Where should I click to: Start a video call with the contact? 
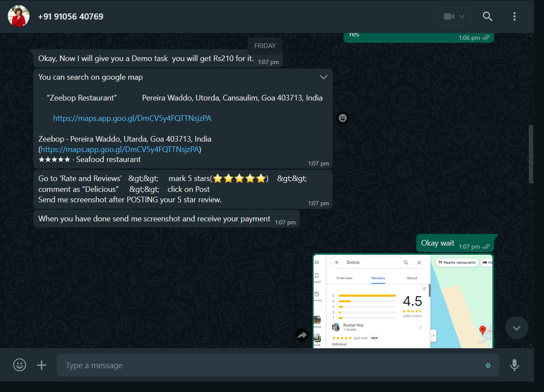pyautogui.click(x=449, y=16)
